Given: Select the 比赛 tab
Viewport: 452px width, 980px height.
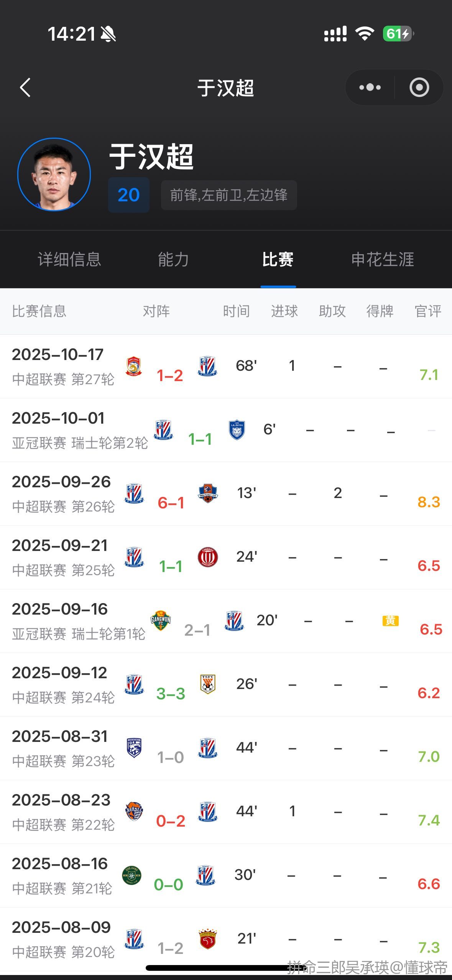Looking at the screenshot, I should tap(278, 260).
